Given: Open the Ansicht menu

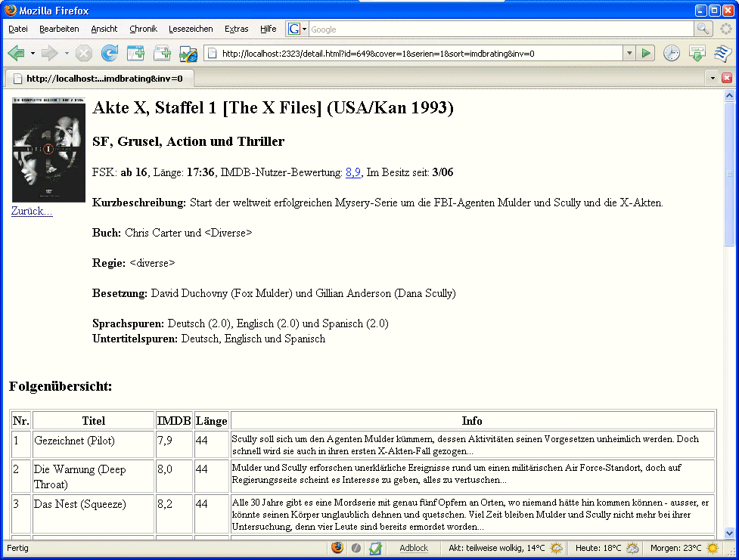Looking at the screenshot, I should 104,29.
